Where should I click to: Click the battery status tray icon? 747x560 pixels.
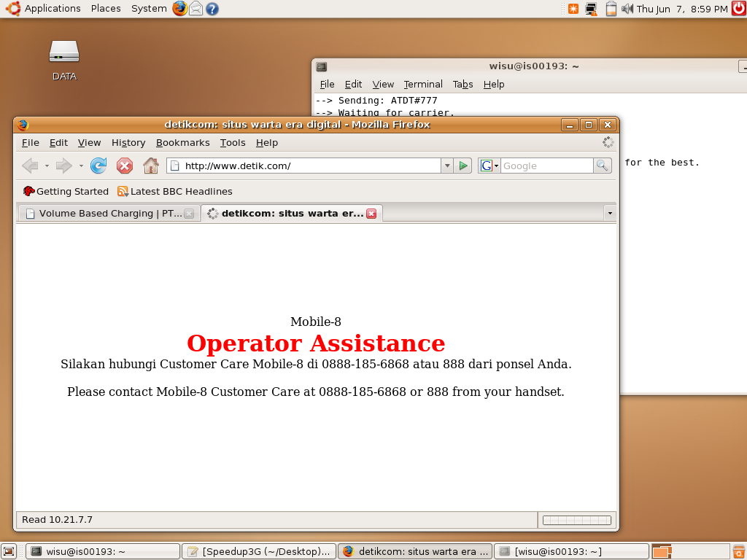tap(611, 9)
